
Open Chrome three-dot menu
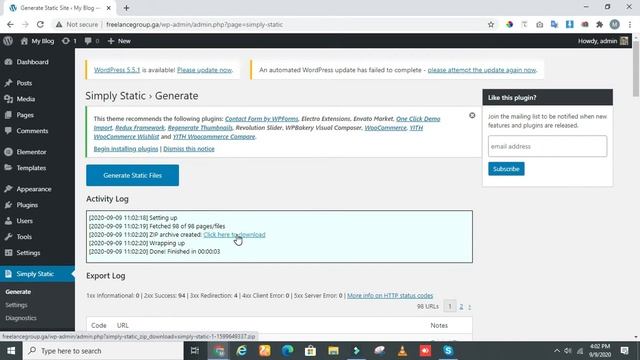point(630,24)
